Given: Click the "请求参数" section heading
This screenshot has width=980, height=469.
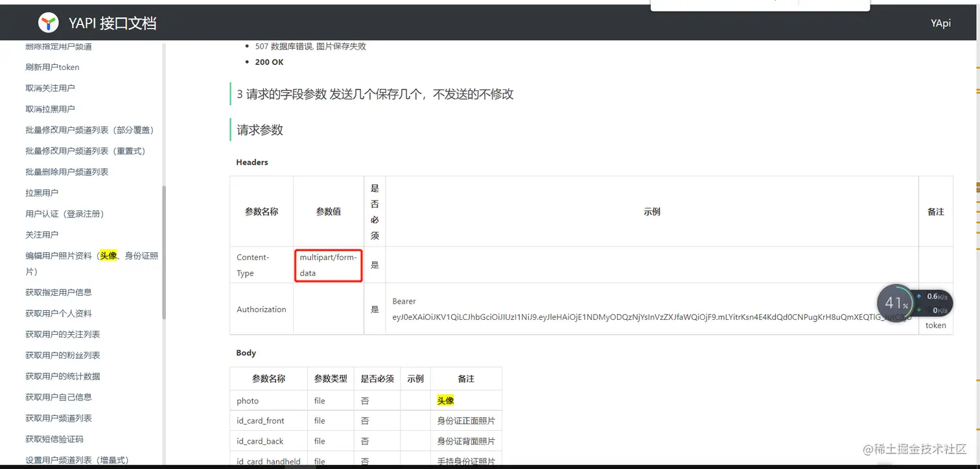Looking at the screenshot, I should (x=260, y=130).
